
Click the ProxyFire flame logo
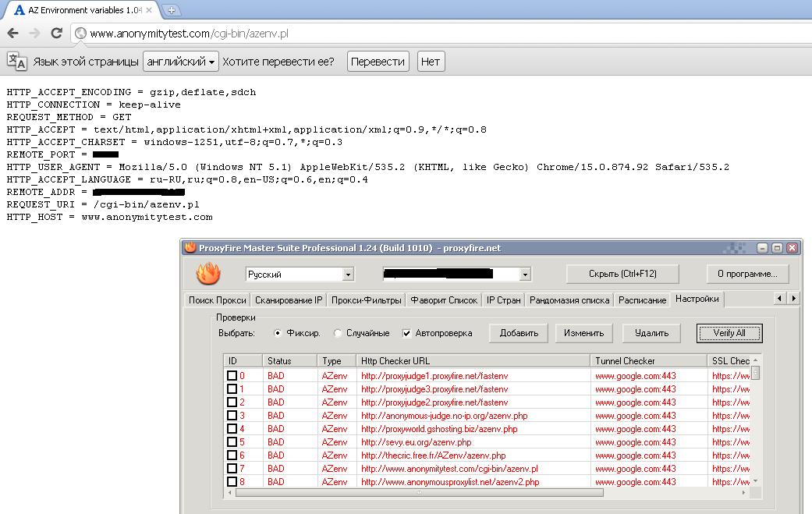coord(208,273)
